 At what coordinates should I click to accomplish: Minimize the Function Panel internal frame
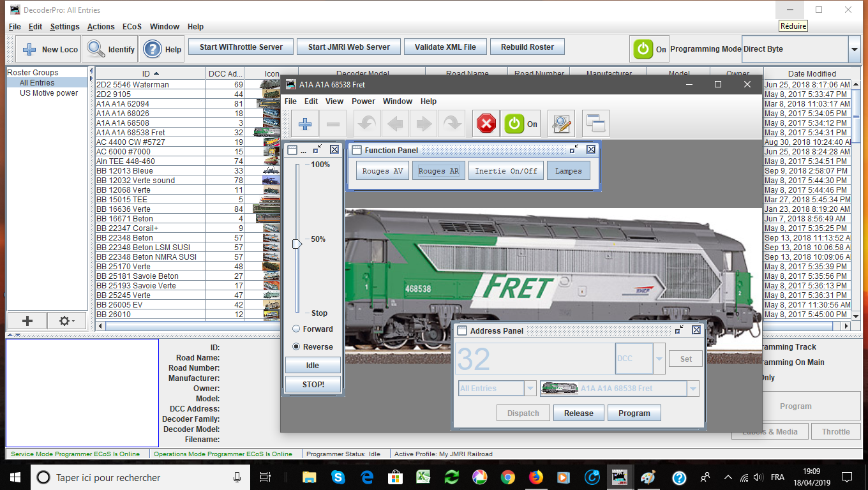pos(574,149)
